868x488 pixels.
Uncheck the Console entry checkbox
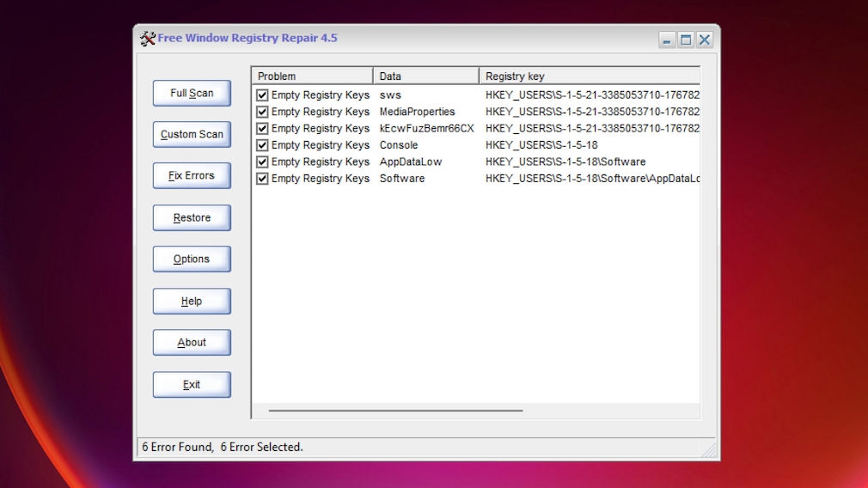262,145
